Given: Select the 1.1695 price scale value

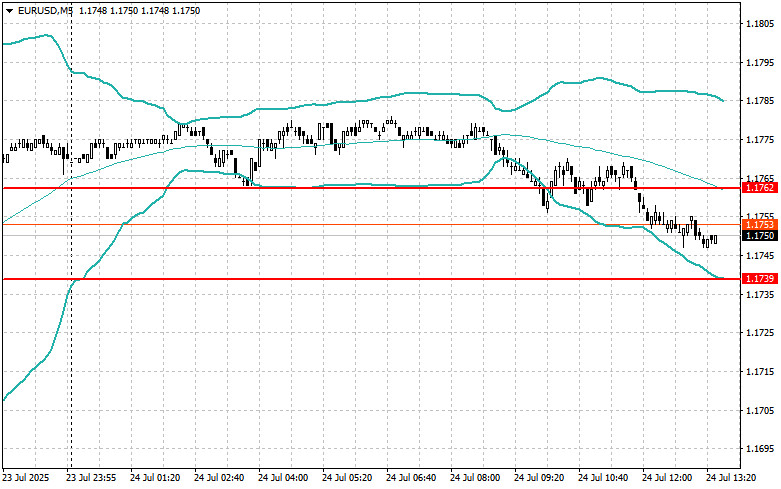Looking at the screenshot, I should (x=760, y=449).
